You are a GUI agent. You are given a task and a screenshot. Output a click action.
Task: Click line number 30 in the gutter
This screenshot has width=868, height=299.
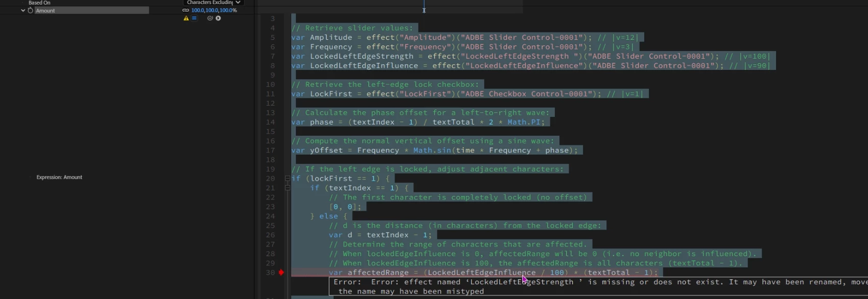[x=270, y=272]
